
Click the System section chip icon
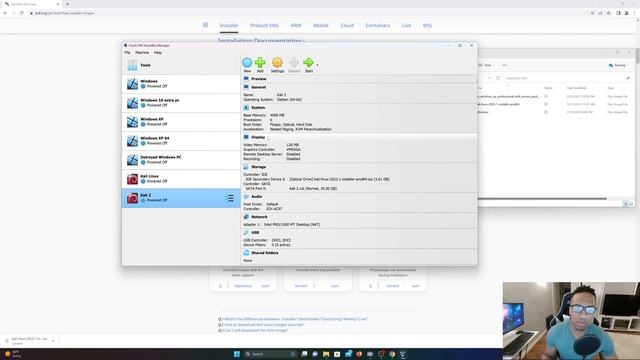pos(246,108)
